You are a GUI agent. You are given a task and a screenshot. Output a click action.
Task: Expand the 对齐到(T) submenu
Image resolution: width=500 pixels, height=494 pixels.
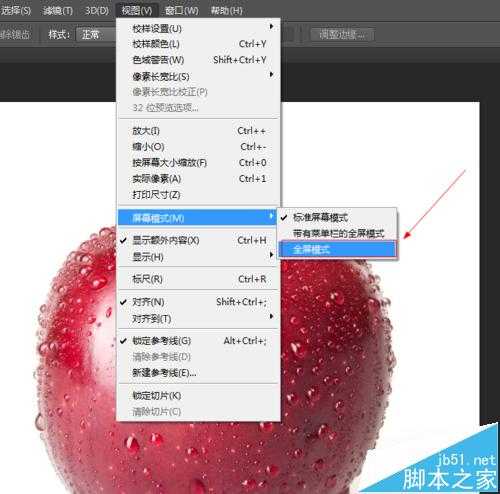pyautogui.click(x=198, y=318)
